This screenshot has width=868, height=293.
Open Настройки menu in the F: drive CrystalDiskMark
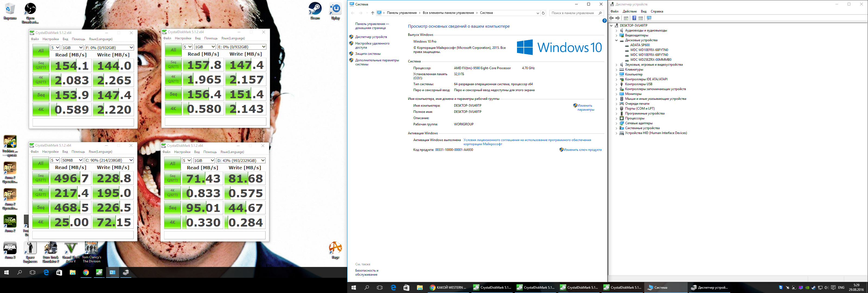pyautogui.click(x=50, y=39)
